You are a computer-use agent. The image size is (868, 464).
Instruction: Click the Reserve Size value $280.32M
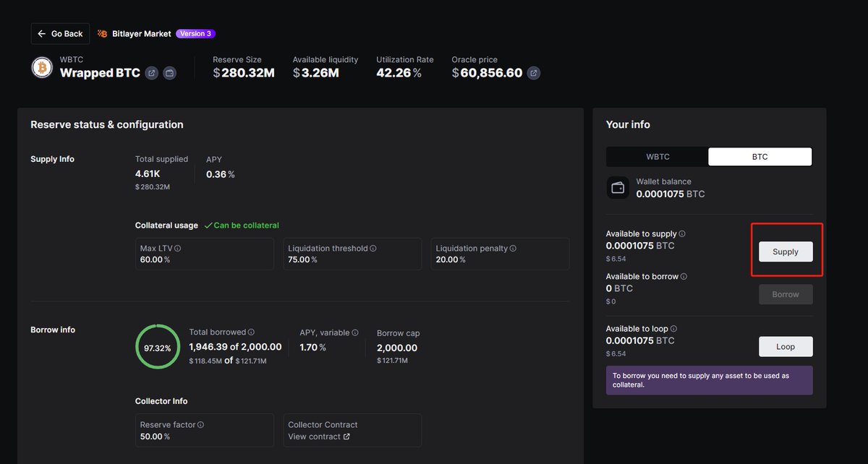pyautogui.click(x=244, y=73)
